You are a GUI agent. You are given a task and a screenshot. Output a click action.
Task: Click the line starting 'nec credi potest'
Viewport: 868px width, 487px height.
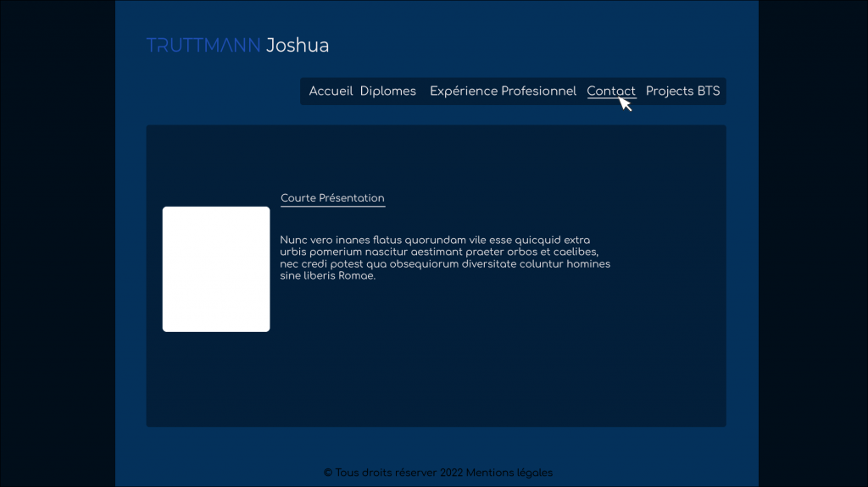[445, 264]
